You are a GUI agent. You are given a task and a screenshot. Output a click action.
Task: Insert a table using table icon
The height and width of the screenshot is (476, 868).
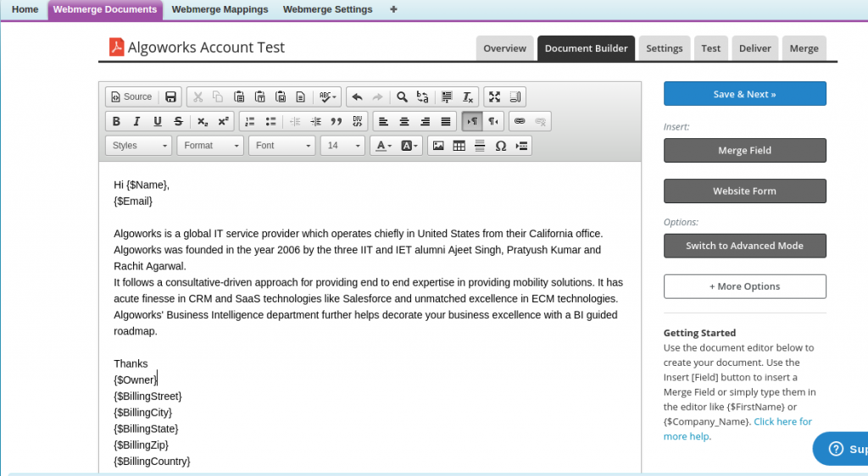(459, 146)
